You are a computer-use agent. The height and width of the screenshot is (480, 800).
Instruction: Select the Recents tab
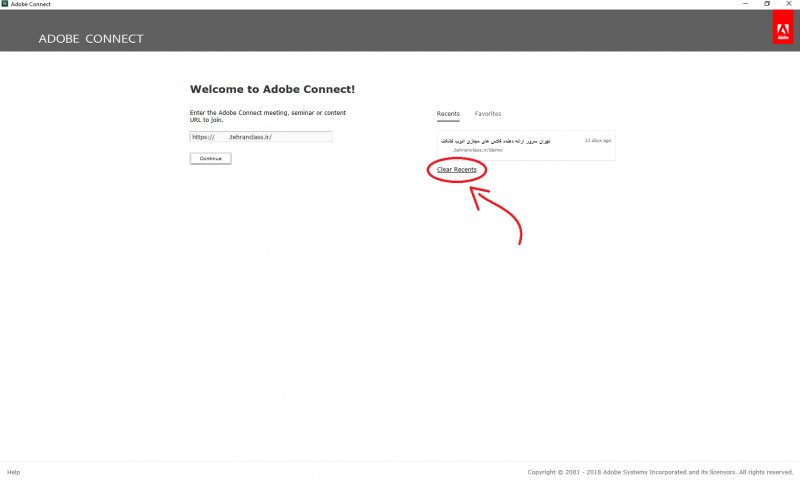[x=448, y=114]
